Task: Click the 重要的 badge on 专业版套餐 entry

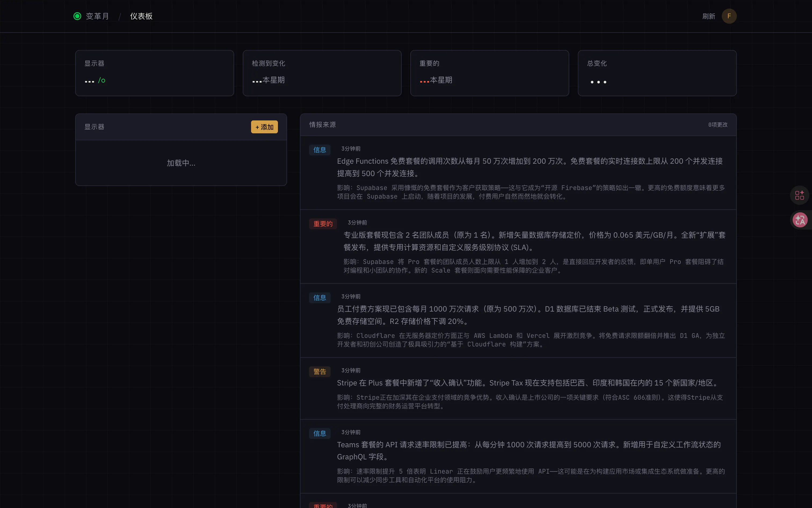Action: coord(323,224)
